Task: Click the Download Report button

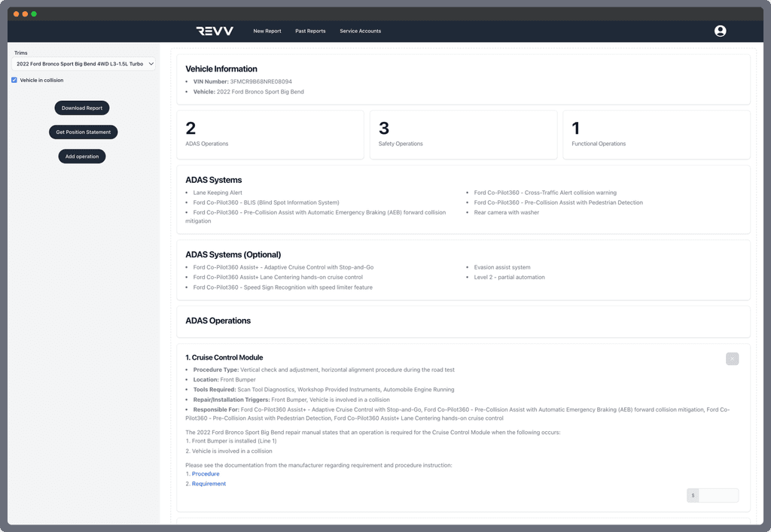Action: pyautogui.click(x=81, y=108)
